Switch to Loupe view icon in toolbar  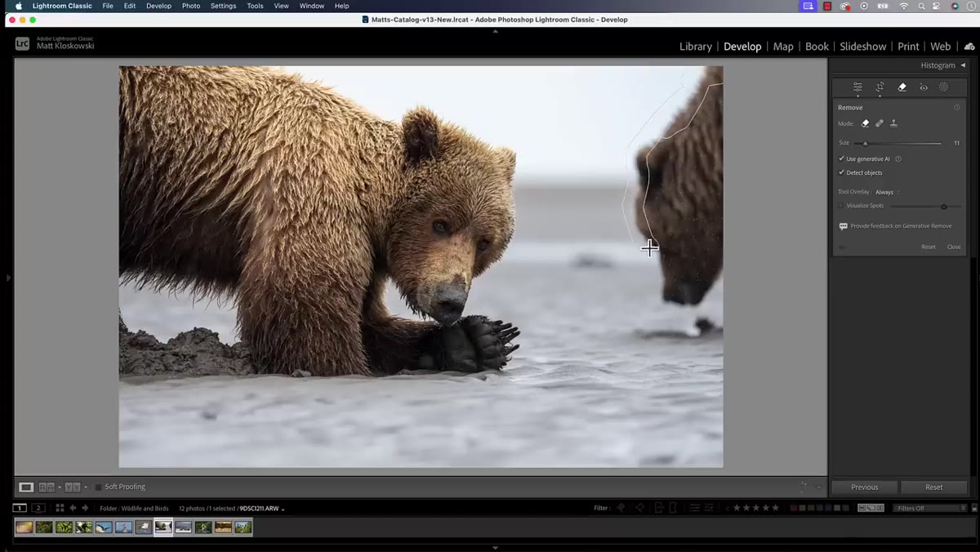26,487
